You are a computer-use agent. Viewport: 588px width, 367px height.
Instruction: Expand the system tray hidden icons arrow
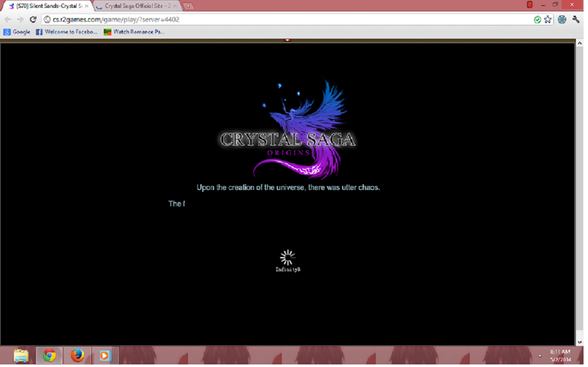click(540, 356)
